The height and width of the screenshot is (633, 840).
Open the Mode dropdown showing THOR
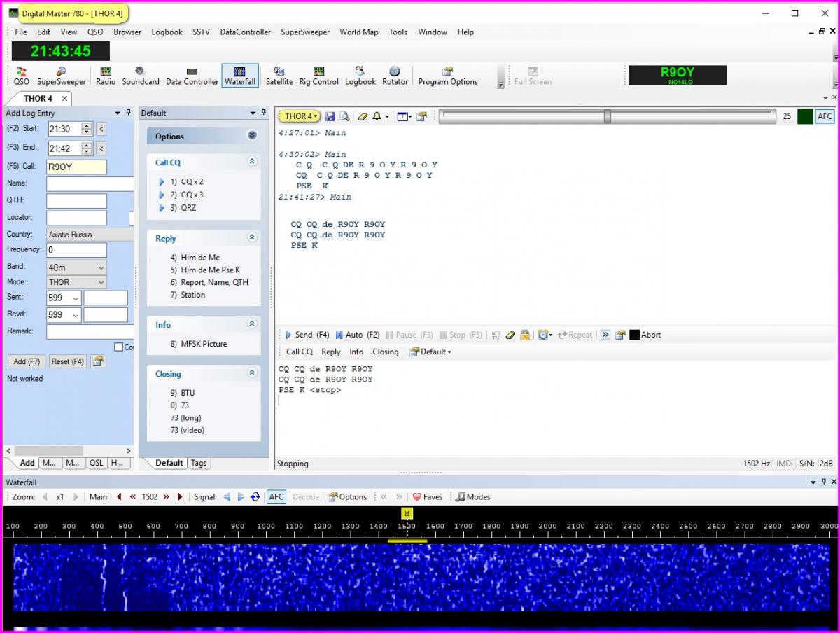(76, 282)
